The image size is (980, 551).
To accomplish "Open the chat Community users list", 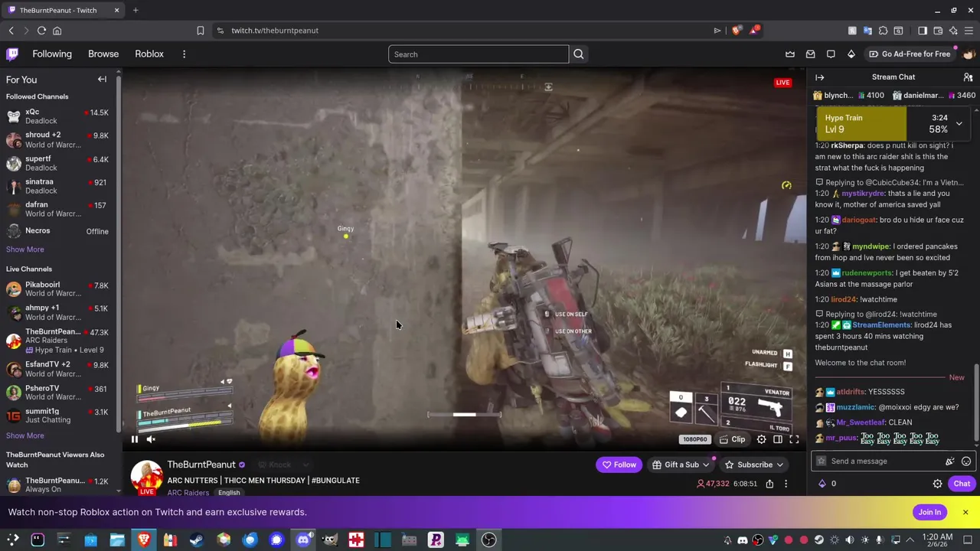I will 968,77.
